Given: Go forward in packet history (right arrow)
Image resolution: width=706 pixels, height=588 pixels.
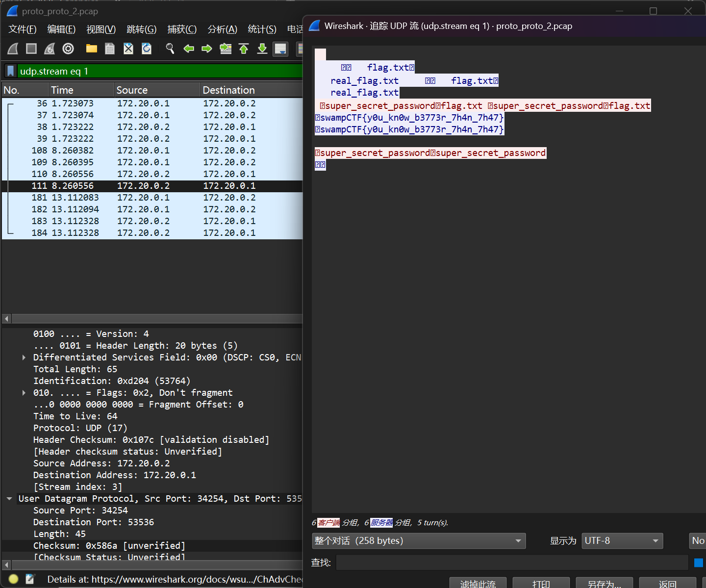Looking at the screenshot, I should (207, 49).
